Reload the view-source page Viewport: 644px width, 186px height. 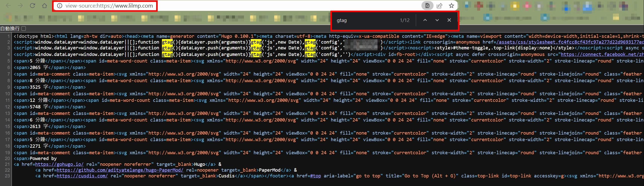pos(32,6)
